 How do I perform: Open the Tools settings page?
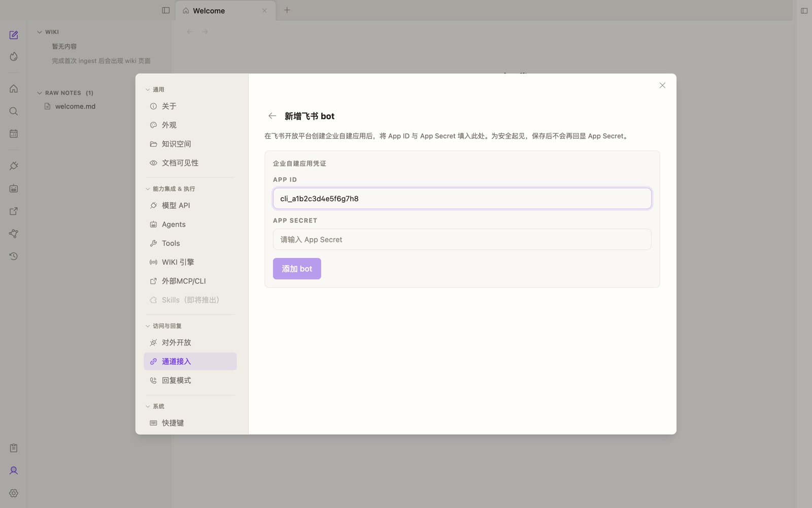pos(190,243)
